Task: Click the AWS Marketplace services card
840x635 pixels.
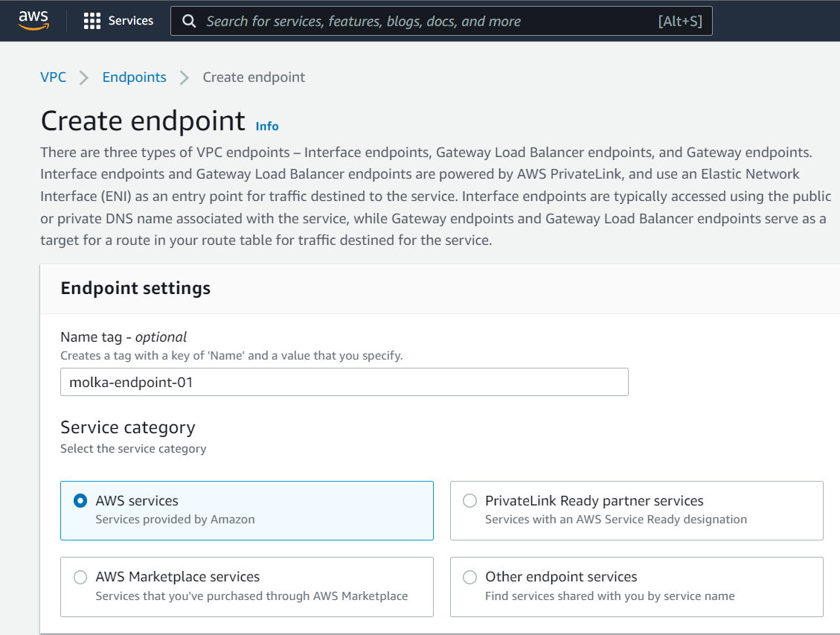Action: [246, 587]
